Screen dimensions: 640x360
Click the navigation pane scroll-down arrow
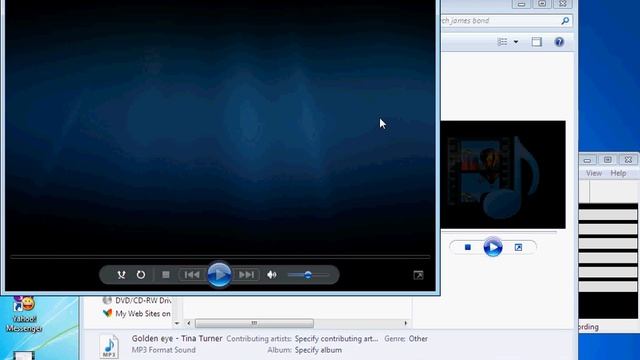click(x=177, y=323)
